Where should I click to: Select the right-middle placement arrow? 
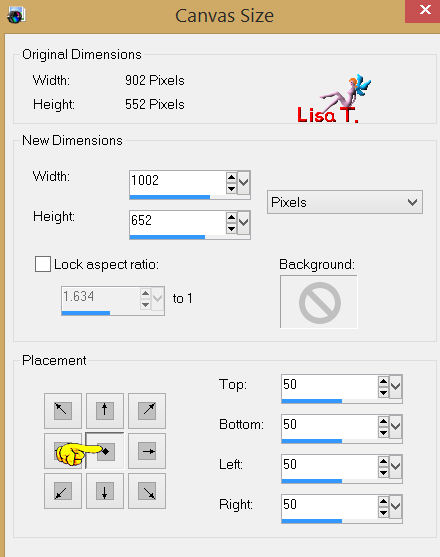(147, 451)
